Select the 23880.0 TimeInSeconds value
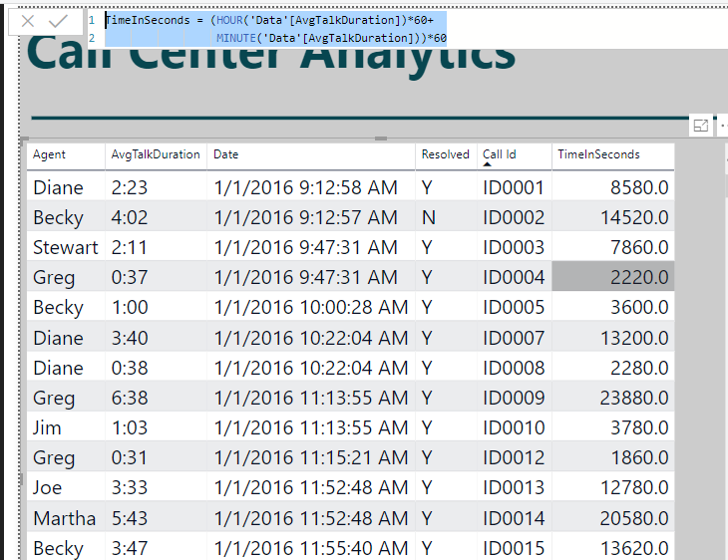728x560 pixels. pyautogui.click(x=634, y=398)
